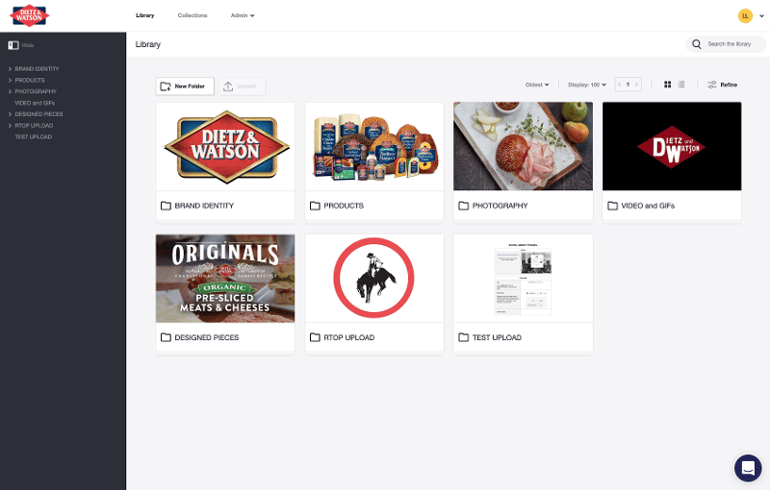Open the Library tab
The height and width of the screenshot is (490, 770).
(145, 15)
